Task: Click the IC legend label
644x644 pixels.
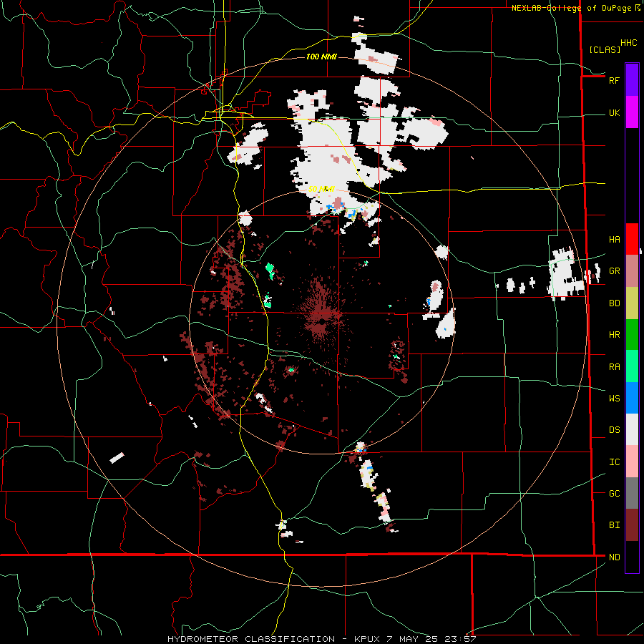Action: click(x=614, y=462)
